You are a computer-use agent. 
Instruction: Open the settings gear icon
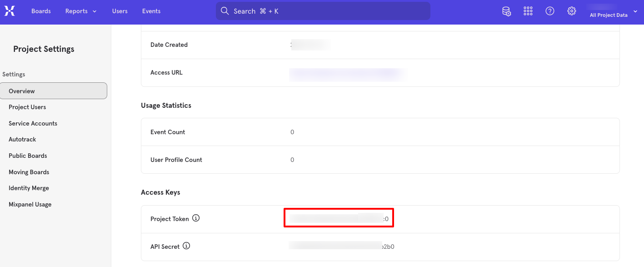[x=571, y=11]
